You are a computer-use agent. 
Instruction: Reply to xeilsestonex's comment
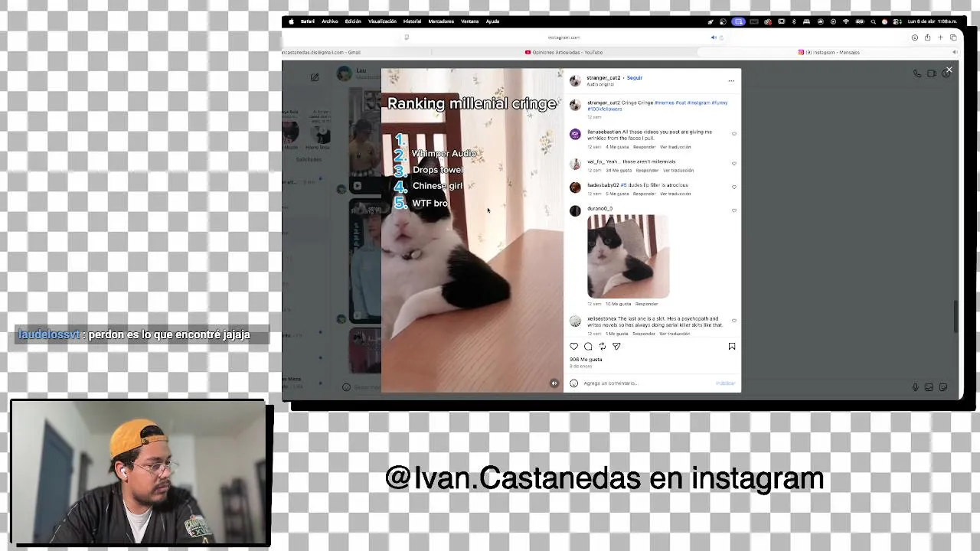644,334
